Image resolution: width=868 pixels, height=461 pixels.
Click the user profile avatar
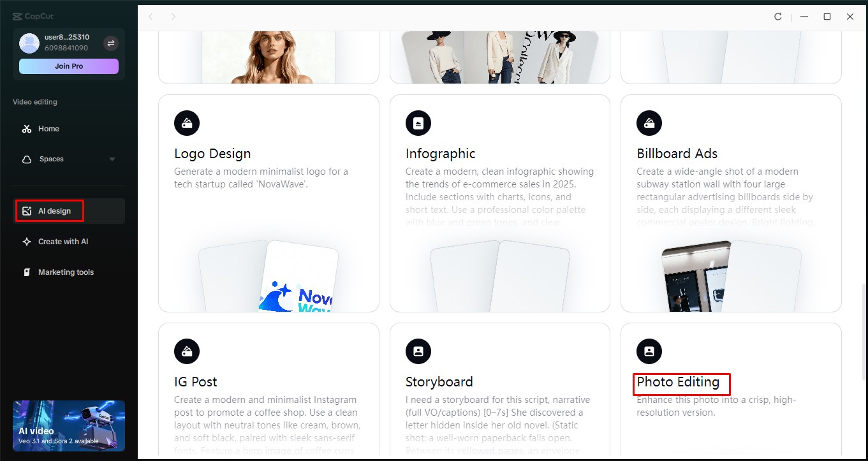coord(28,43)
